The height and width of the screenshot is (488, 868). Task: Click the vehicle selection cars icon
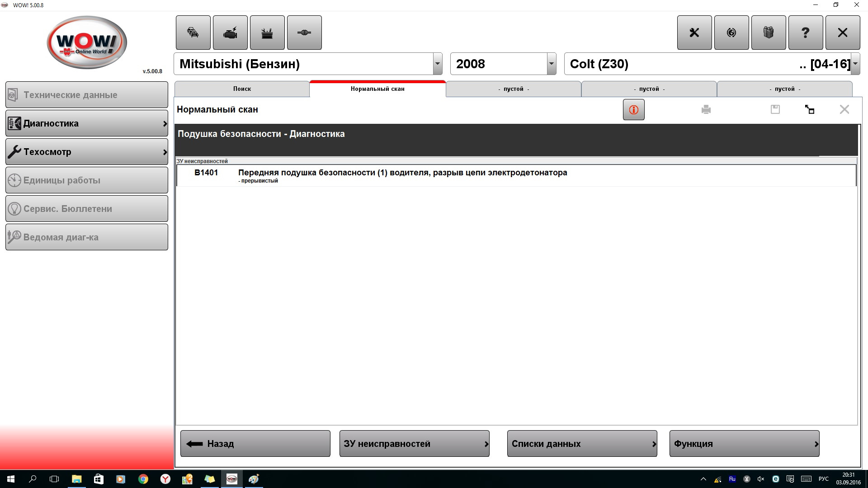tap(193, 33)
